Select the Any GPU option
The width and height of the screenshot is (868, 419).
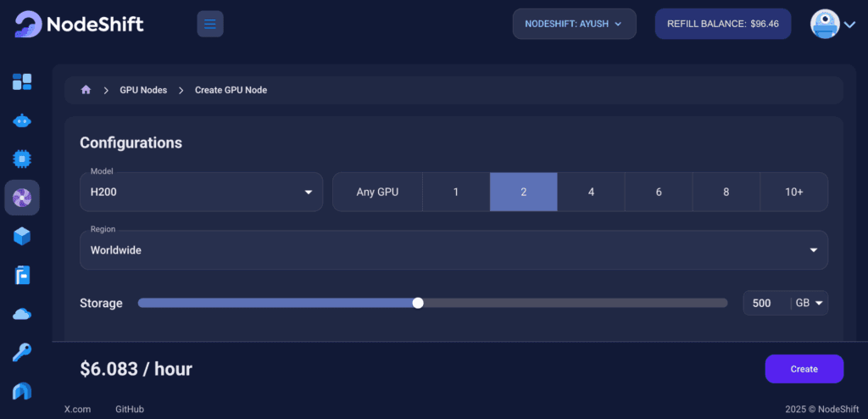(x=377, y=193)
